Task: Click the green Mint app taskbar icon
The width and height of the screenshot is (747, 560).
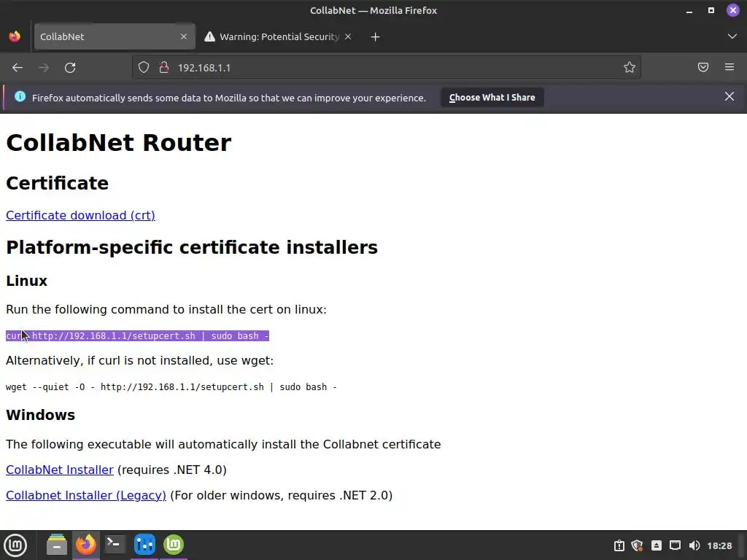Action: click(174, 545)
